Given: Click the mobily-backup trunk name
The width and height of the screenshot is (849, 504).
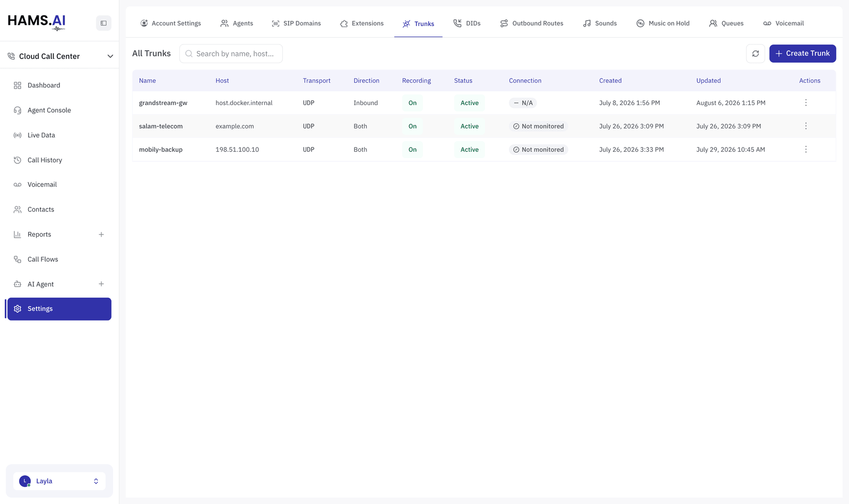Looking at the screenshot, I should tap(161, 150).
